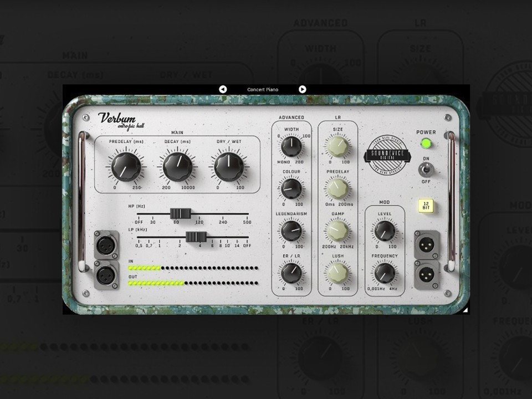Click the OFF mark on HP slider scale
The image size is (532, 399).
point(139,222)
